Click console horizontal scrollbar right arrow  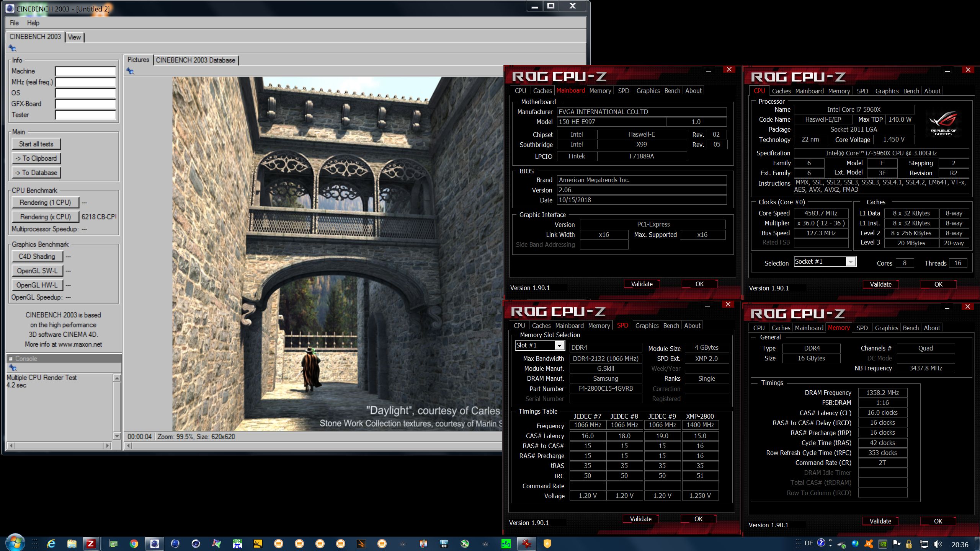click(x=108, y=445)
